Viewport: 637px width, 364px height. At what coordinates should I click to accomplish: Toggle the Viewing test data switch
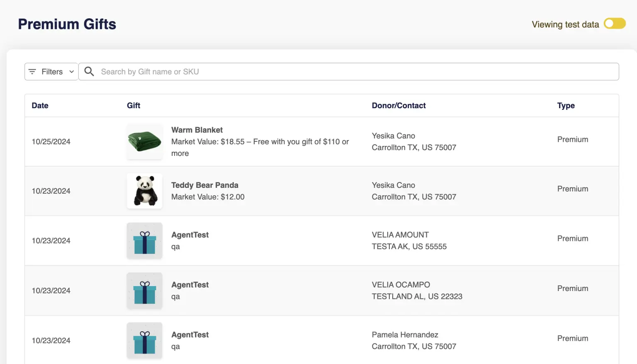point(614,24)
